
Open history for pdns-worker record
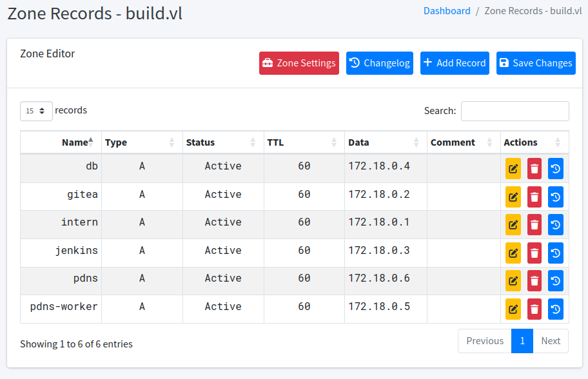555,309
